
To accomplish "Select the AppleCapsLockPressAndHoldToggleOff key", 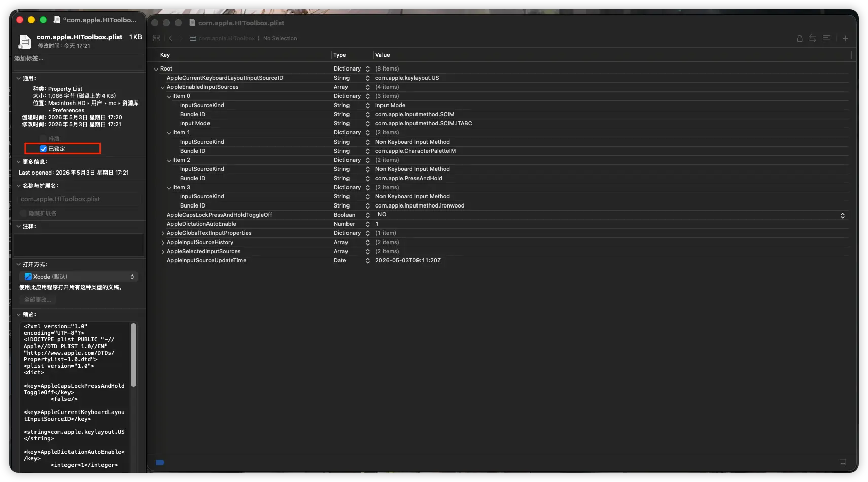I will click(219, 215).
